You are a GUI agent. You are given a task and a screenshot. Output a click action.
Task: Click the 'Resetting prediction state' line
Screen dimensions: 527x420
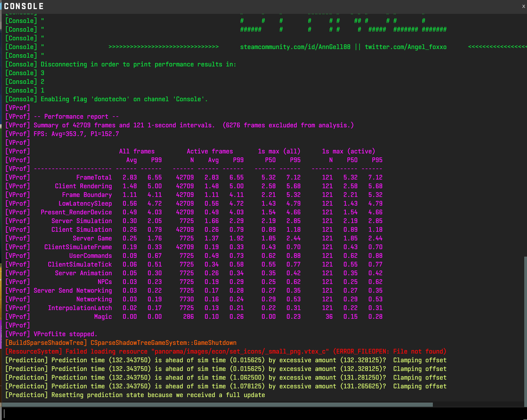135,395
